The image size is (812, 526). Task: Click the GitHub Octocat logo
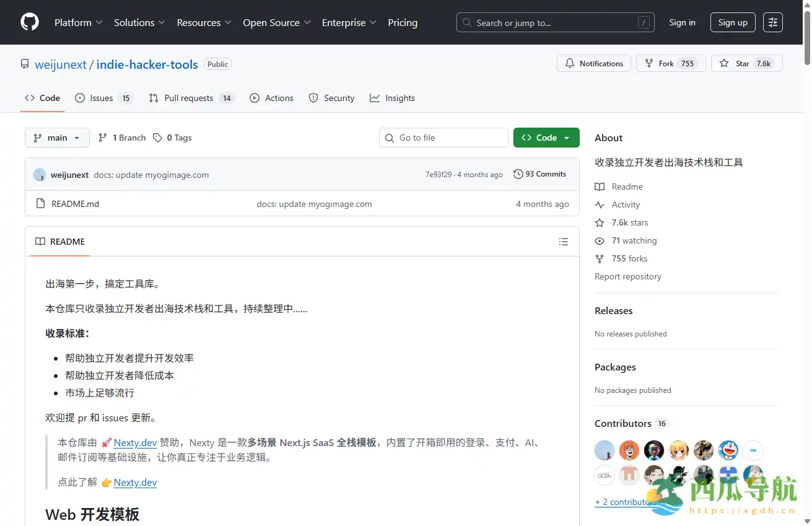click(29, 22)
